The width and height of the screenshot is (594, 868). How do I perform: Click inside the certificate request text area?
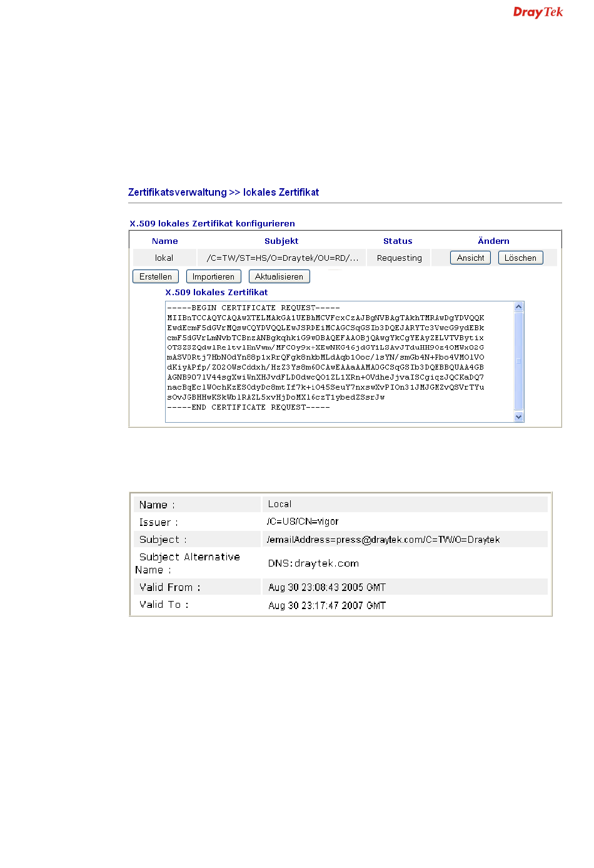tap(340, 361)
